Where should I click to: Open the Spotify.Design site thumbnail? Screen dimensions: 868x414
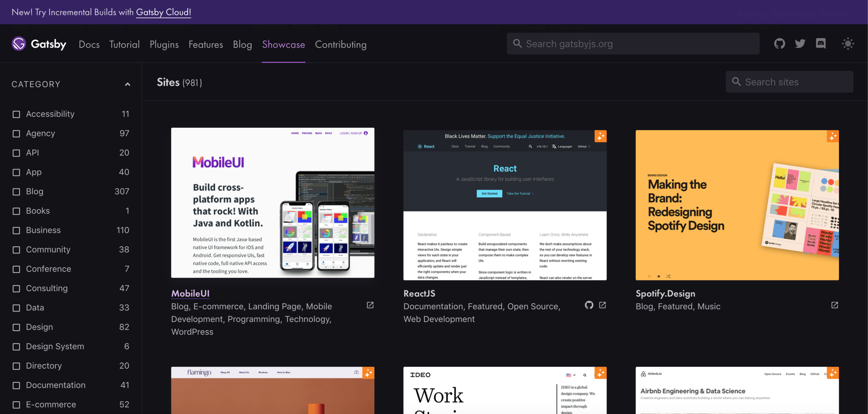737,205
